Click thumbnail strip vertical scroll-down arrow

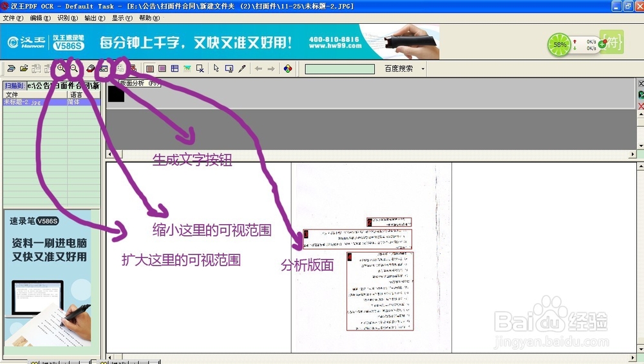point(641,146)
